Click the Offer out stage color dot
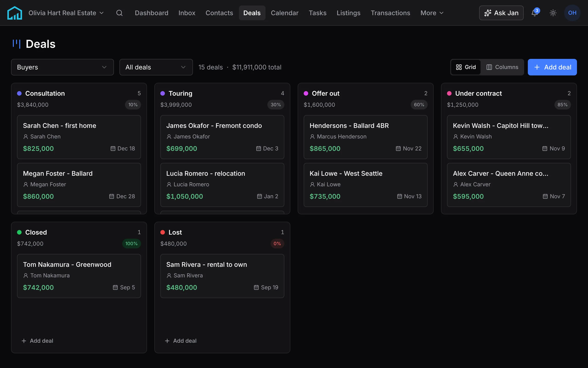 pyautogui.click(x=306, y=93)
